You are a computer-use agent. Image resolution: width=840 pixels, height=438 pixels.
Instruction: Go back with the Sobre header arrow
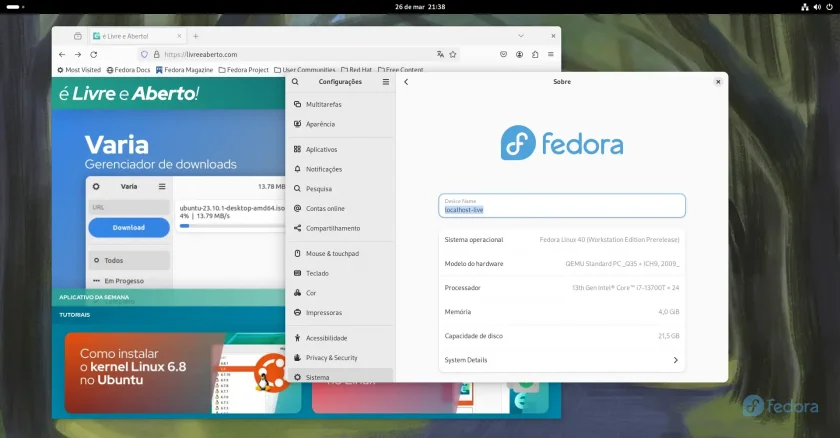[406, 82]
